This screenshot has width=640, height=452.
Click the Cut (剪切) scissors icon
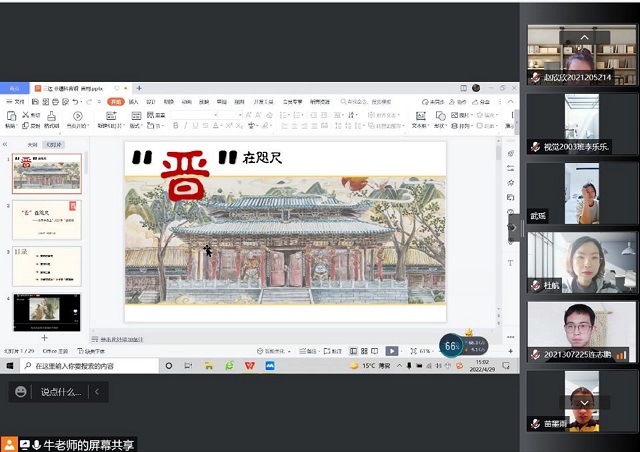point(26,115)
